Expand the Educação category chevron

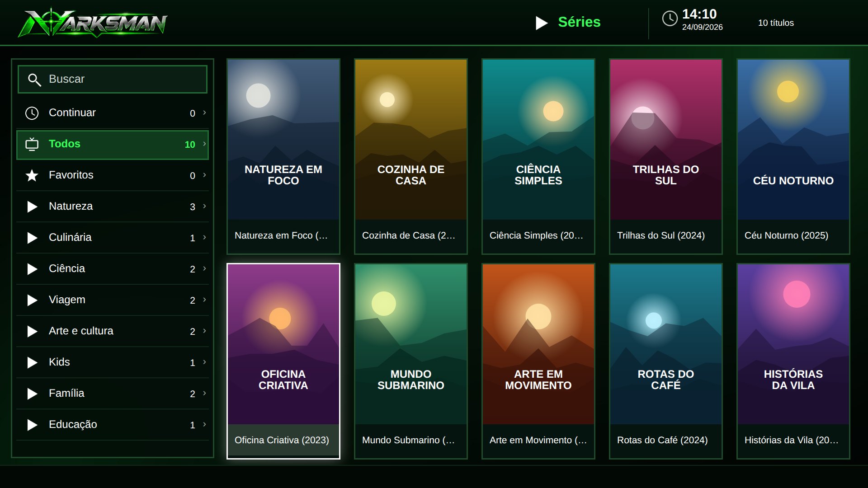pos(204,424)
